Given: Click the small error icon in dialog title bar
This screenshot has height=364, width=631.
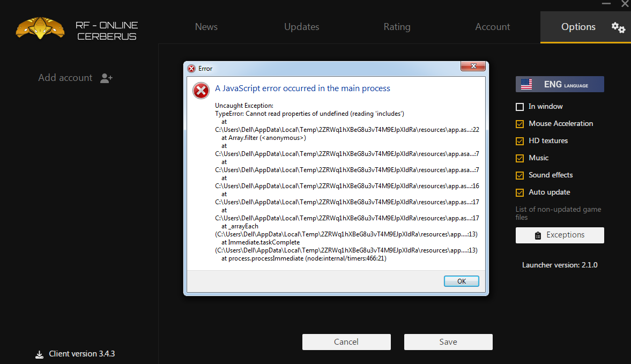Looking at the screenshot, I should [x=191, y=69].
